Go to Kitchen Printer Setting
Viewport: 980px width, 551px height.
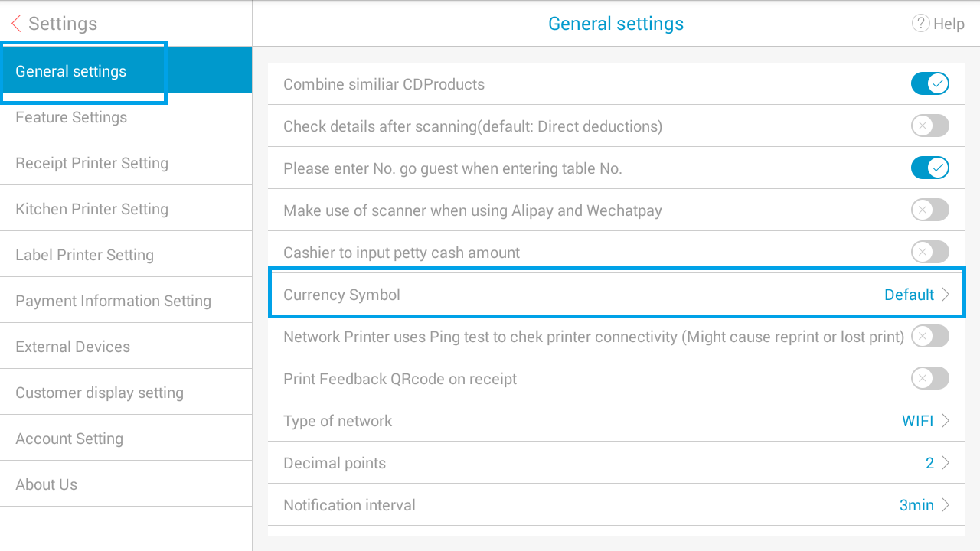[x=126, y=209]
